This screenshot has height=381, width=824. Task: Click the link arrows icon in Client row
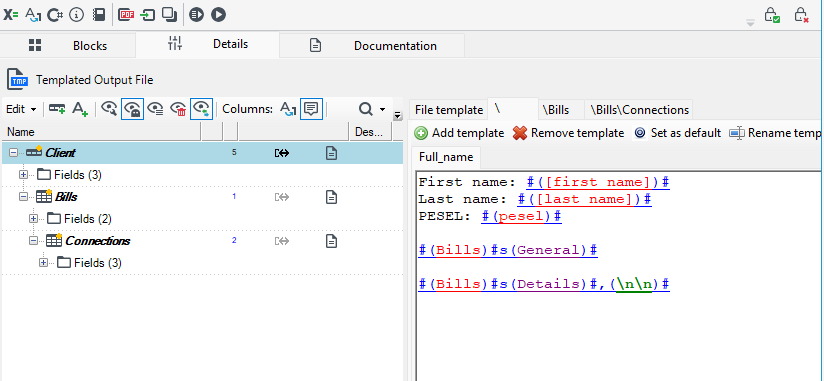pos(282,153)
